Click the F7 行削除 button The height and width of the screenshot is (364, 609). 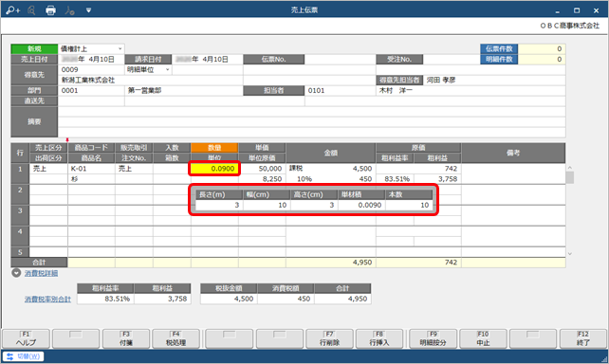tap(329, 338)
